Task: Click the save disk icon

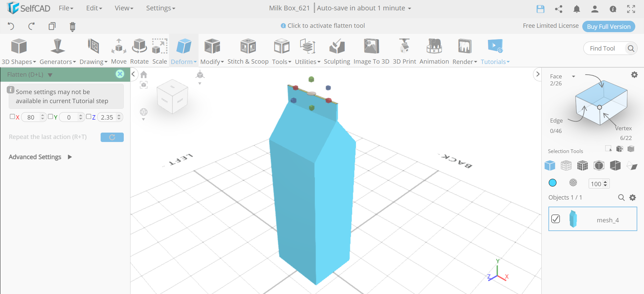Action: [540, 9]
